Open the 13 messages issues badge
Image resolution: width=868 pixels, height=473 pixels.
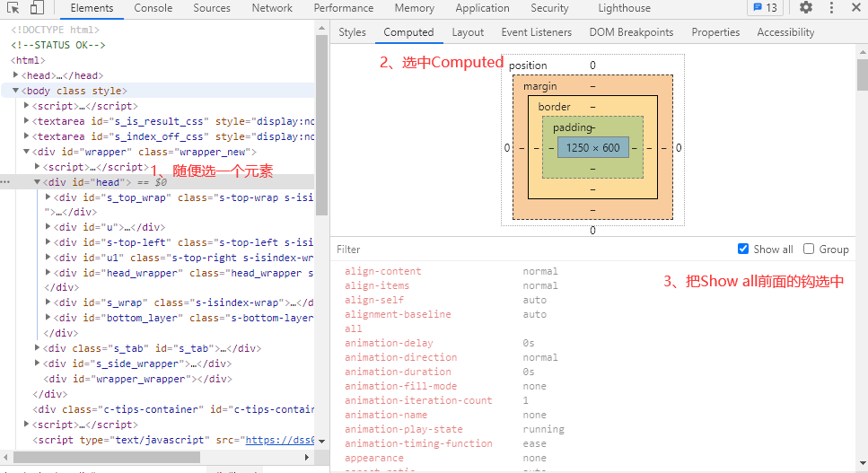764,8
